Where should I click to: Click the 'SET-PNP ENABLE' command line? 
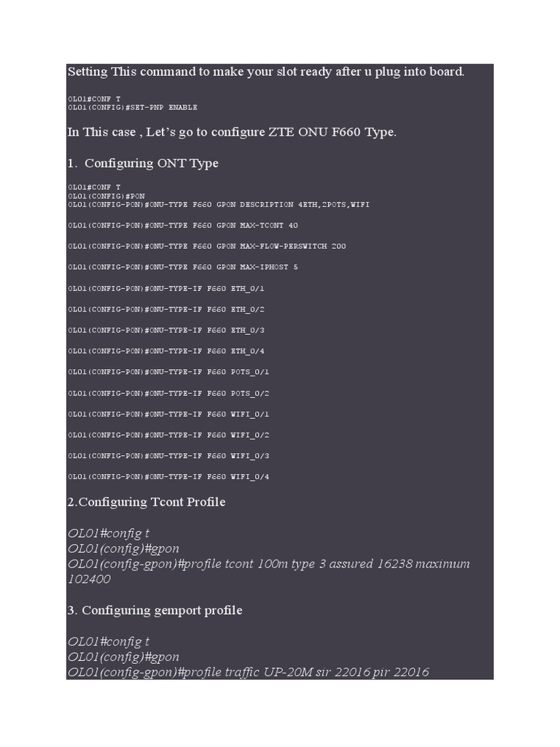[133, 107]
